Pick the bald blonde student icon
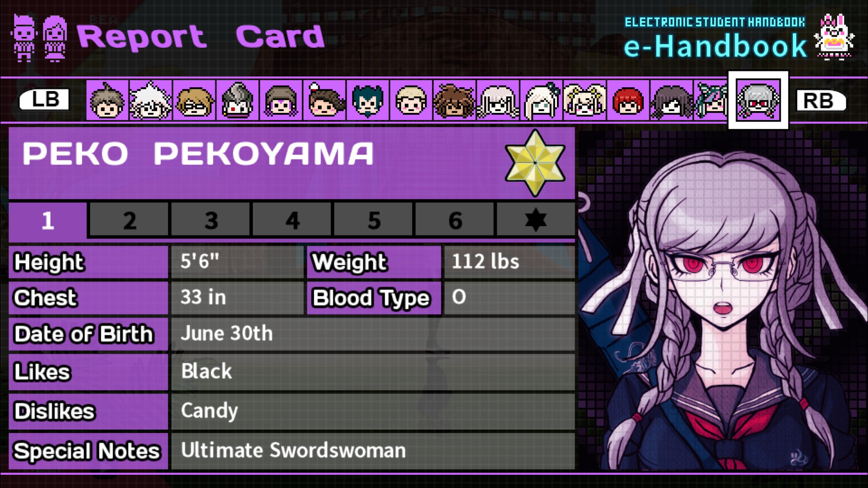The image size is (868, 488). coord(411,100)
